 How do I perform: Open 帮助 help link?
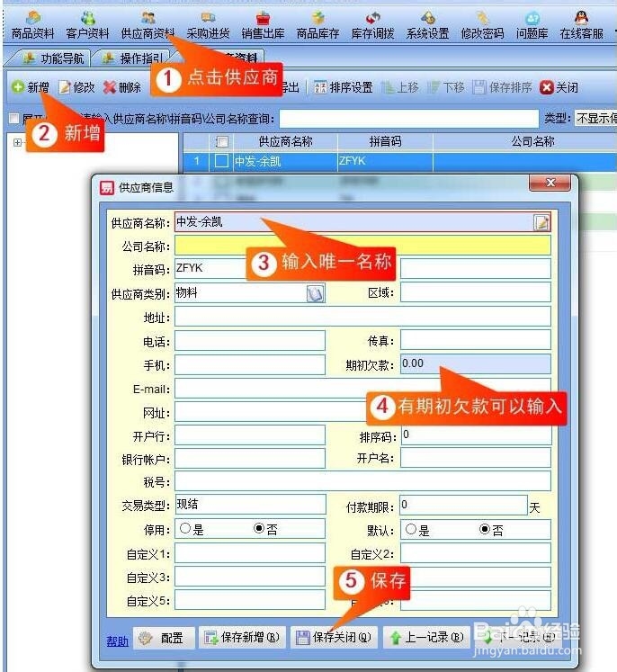click(118, 641)
